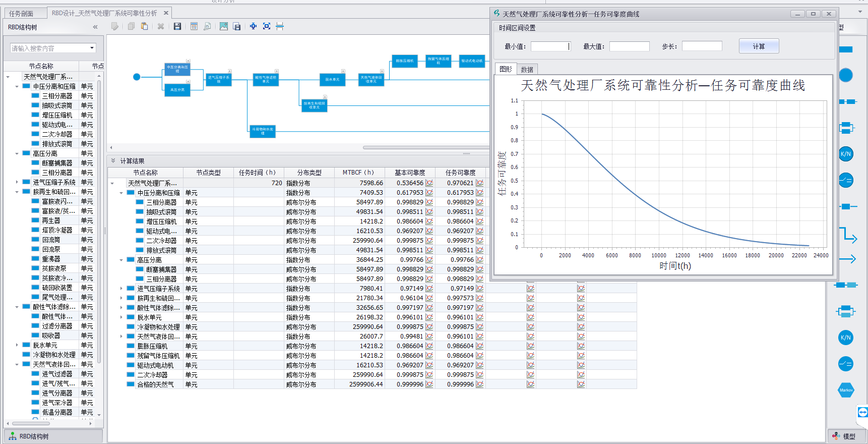Viewport: 868px width, 444px height.
Task: Select the circle node shape in the model palette
Action: (846, 75)
